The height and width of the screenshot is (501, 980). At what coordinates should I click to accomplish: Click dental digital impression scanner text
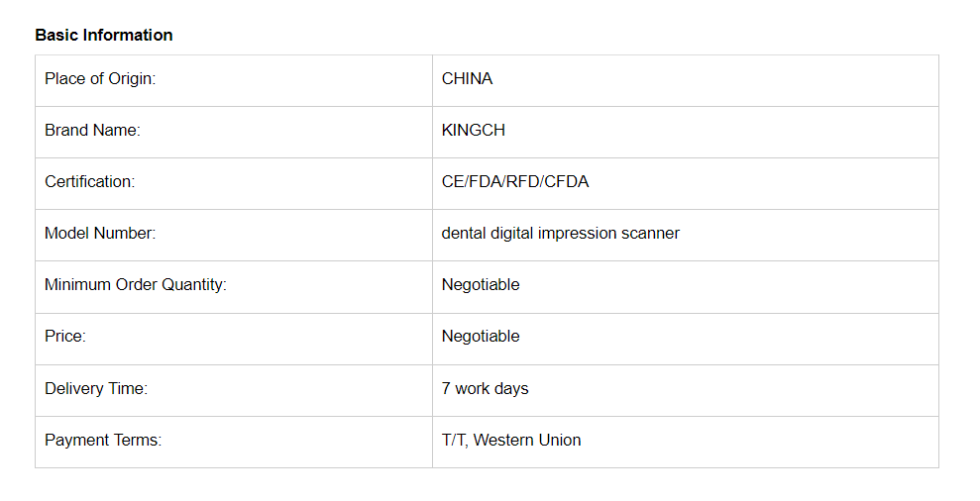click(x=560, y=233)
